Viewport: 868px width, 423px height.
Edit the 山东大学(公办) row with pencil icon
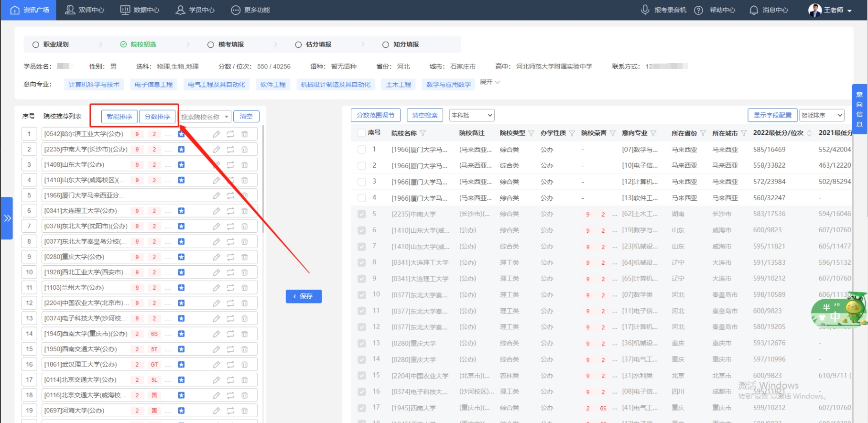pos(217,165)
